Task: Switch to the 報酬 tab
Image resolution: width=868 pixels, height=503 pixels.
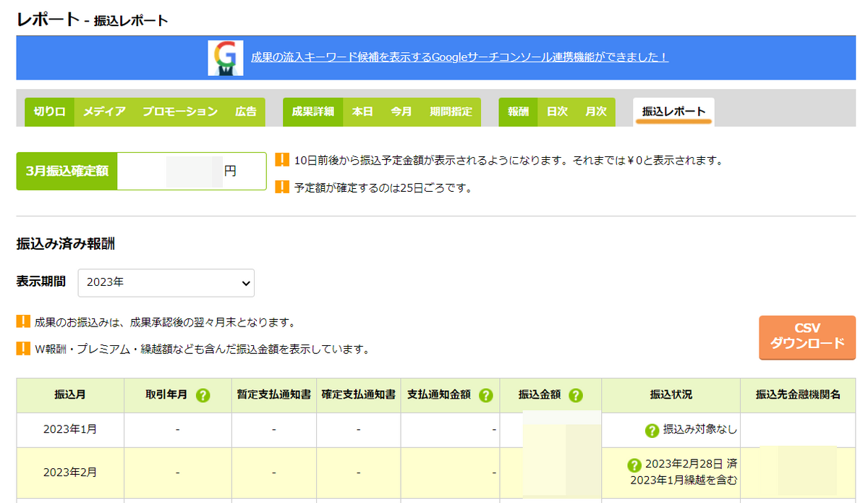Action: click(x=517, y=112)
